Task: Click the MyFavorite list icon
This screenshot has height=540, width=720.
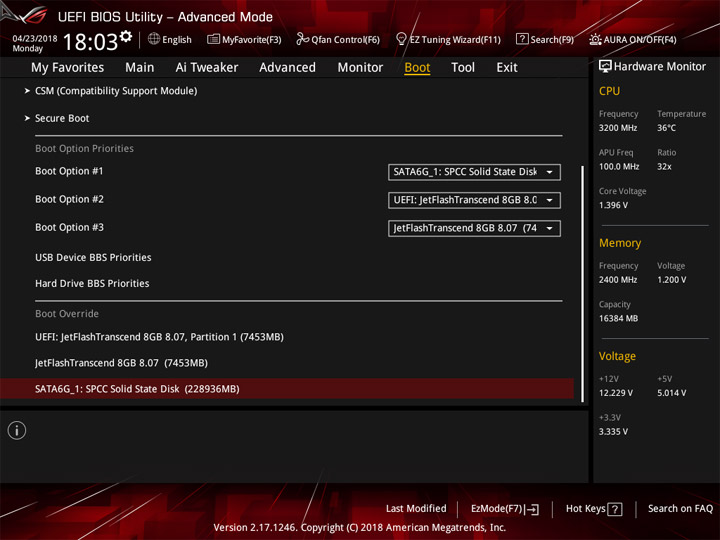Action: 213,39
